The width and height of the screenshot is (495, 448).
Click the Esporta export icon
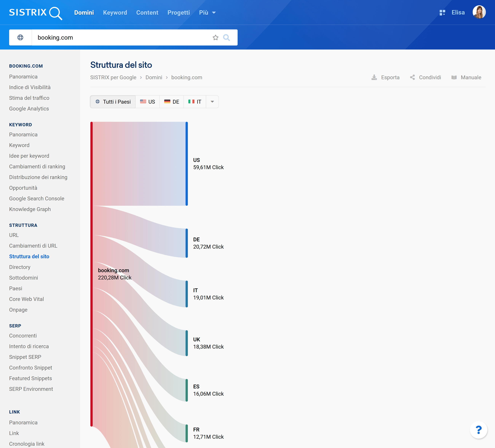pos(374,77)
